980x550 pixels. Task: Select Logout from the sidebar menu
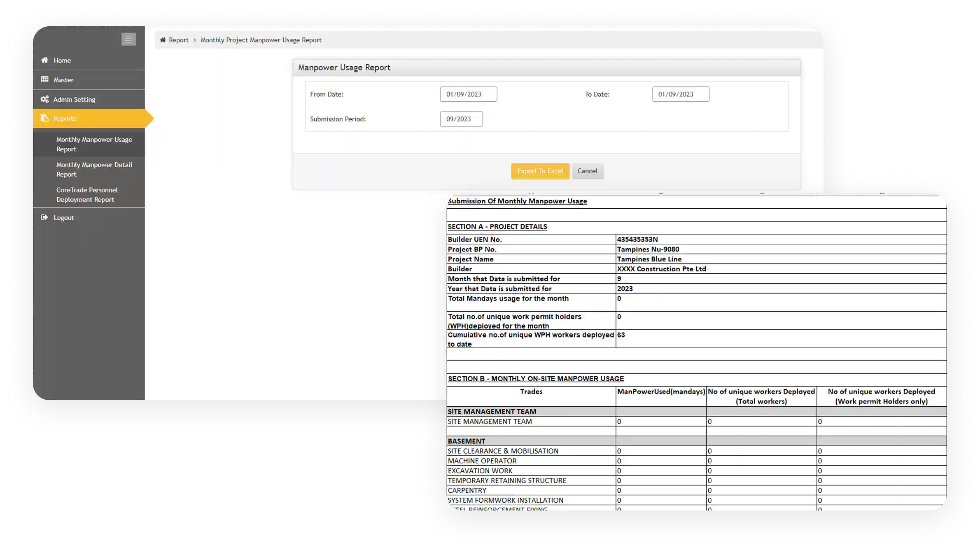click(x=64, y=217)
